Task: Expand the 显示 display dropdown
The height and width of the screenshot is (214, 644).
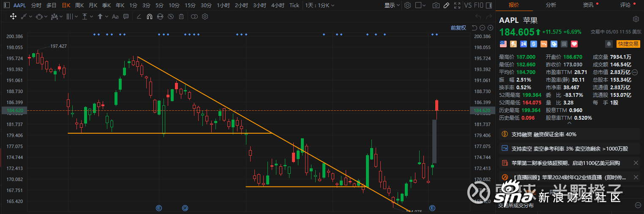Action: tap(393, 5)
